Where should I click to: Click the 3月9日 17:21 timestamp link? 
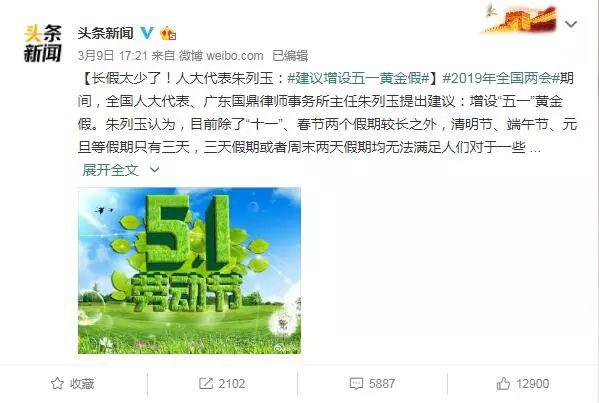112,56
